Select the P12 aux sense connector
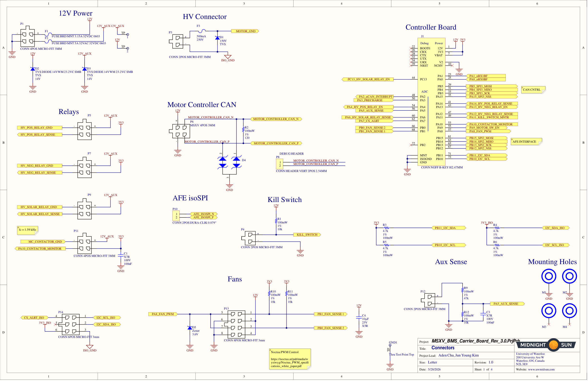Screen dimensions: 588x381 tap(428, 300)
